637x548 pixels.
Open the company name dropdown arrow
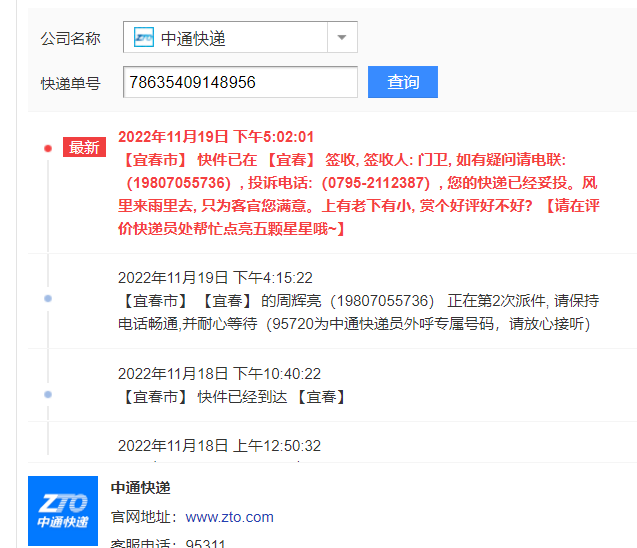pos(342,37)
